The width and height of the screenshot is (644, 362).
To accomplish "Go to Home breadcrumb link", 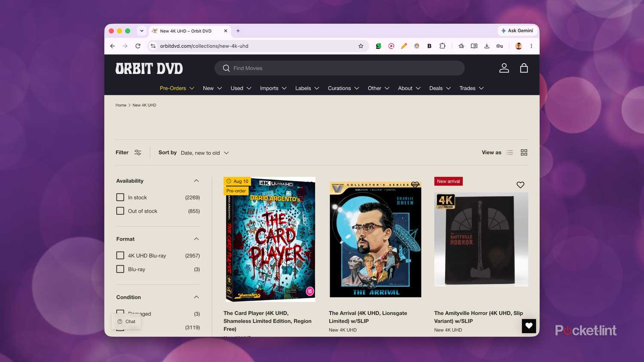I will tap(121, 105).
